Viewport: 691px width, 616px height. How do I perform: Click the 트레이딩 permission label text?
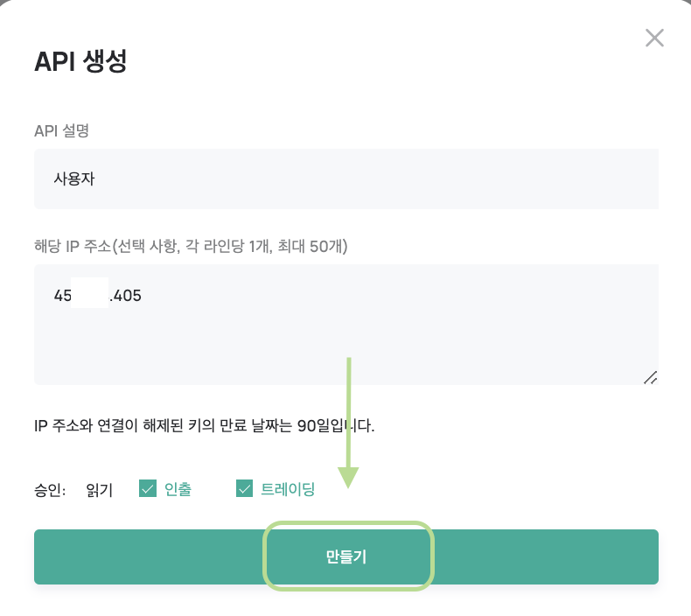pos(288,489)
